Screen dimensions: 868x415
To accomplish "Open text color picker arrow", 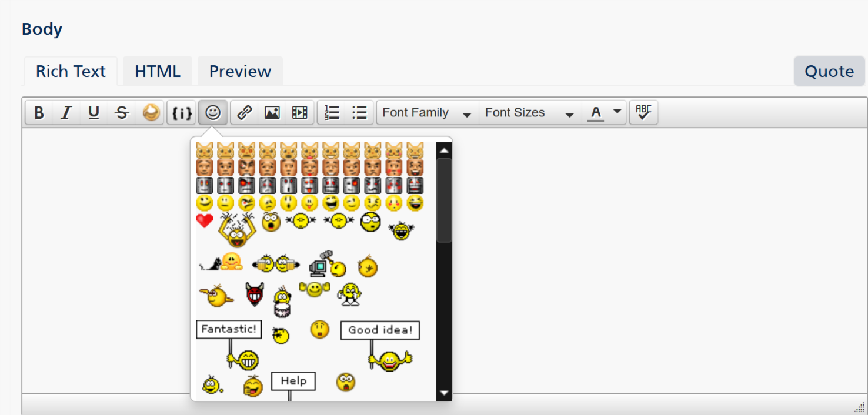I will [x=617, y=112].
